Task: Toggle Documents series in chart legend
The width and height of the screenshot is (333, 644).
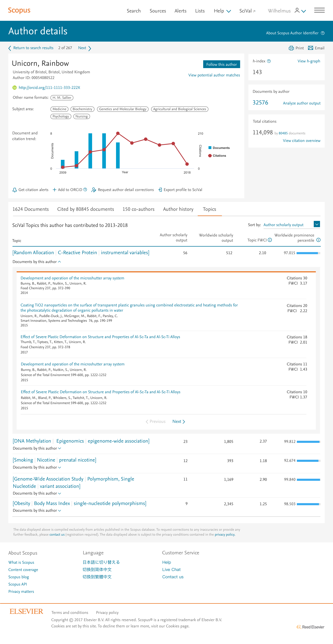Action: 219,148
